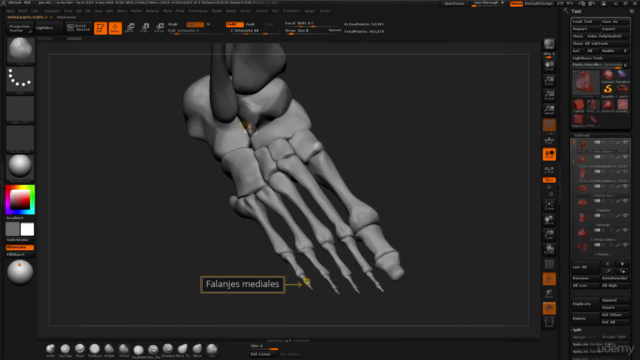The image size is (640, 360).
Task: Click Load Tool button
Action: (x=585, y=22)
